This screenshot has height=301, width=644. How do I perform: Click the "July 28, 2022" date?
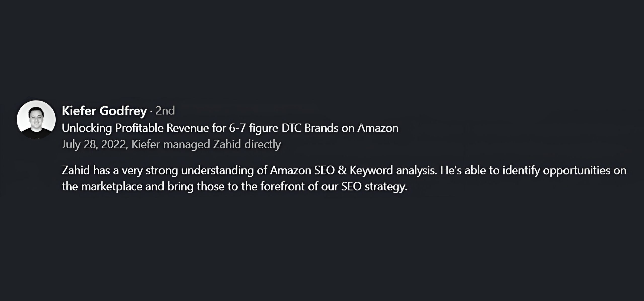[94, 144]
